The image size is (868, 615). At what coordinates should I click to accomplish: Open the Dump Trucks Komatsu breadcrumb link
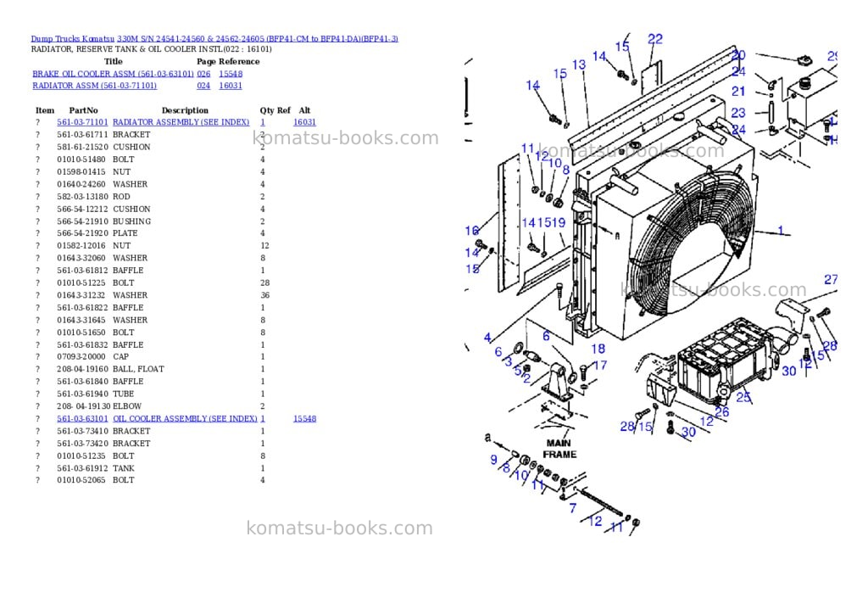73,38
